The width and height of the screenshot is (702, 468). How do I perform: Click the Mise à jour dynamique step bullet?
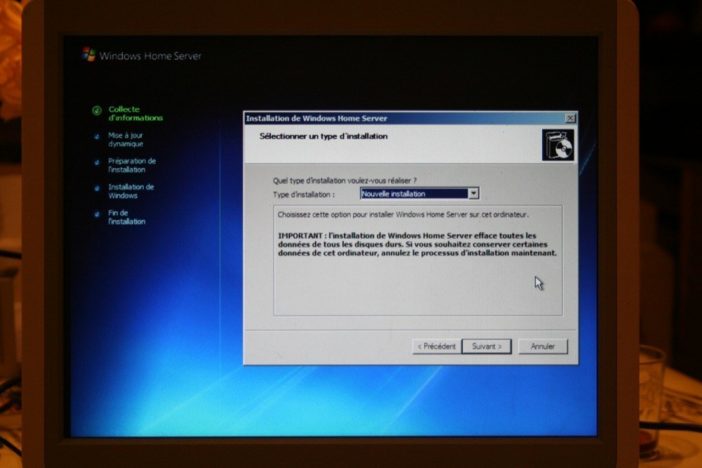[97, 137]
